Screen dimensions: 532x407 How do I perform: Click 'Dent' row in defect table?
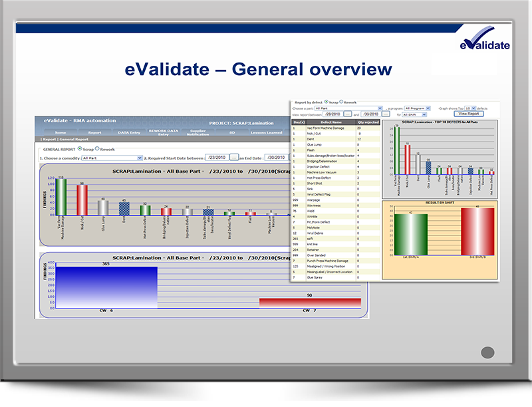[x=336, y=139]
